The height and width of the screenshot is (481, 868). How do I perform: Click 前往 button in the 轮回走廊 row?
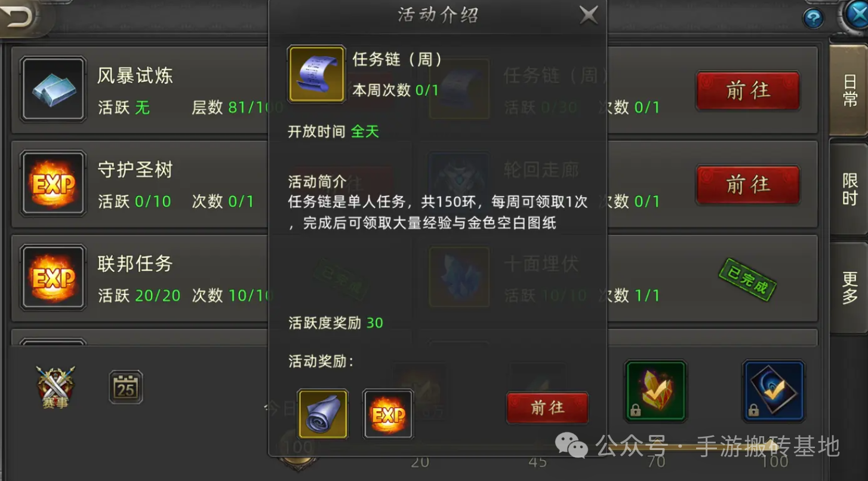[748, 185]
